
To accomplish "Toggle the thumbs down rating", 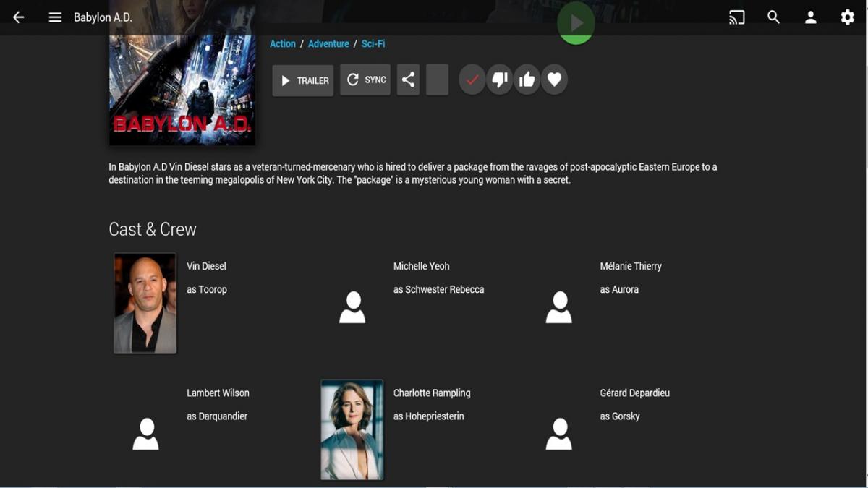I will click(500, 80).
